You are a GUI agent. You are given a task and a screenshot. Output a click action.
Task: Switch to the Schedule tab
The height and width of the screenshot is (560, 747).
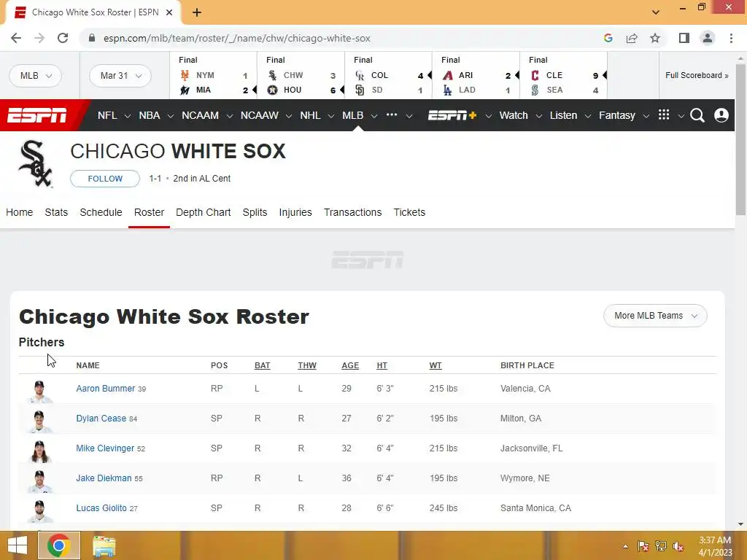coord(101,212)
